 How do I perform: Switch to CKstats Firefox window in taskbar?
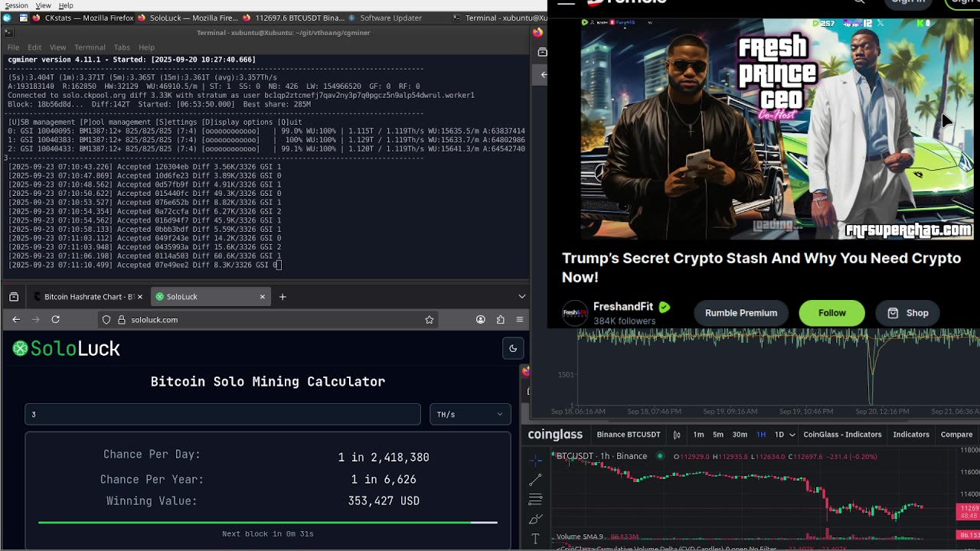[83, 18]
